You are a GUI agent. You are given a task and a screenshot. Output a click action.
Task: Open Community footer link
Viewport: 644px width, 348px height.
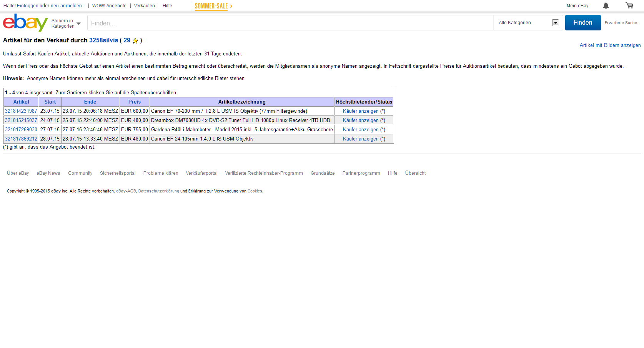(x=80, y=173)
